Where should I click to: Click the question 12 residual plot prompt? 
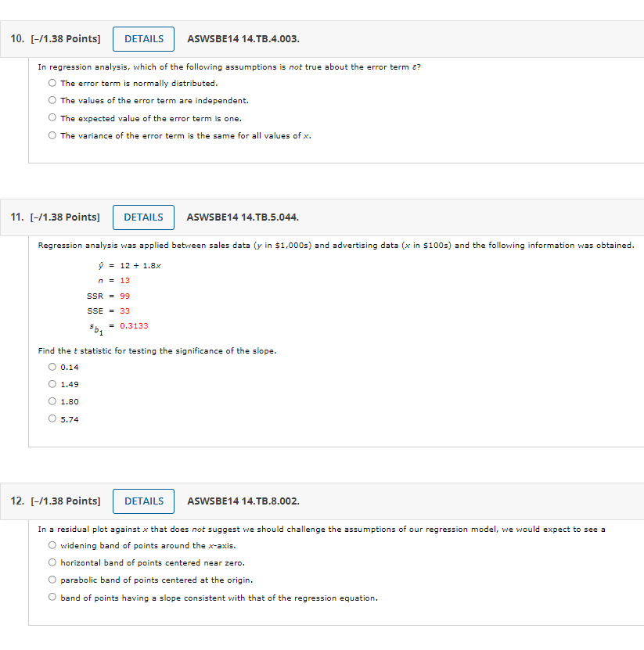pos(322,530)
